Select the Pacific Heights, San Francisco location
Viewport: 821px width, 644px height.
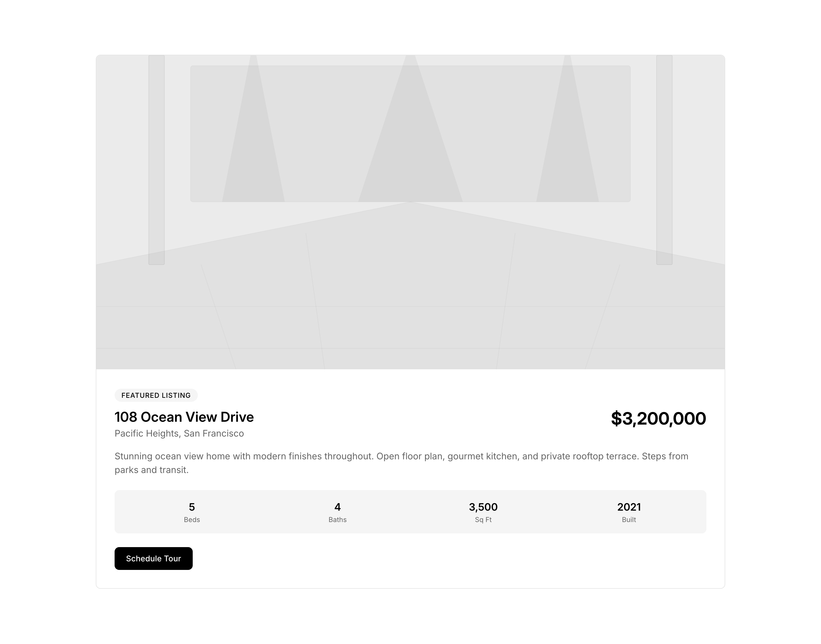tap(179, 434)
